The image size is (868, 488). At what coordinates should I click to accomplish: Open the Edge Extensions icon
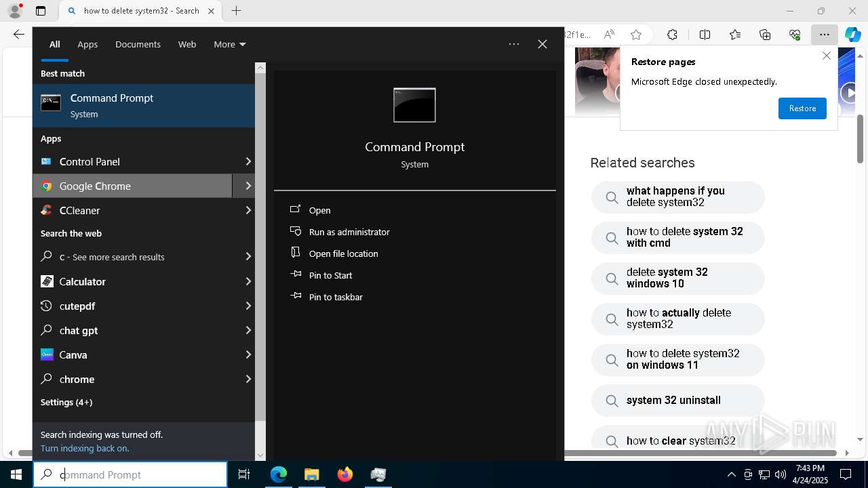point(672,35)
